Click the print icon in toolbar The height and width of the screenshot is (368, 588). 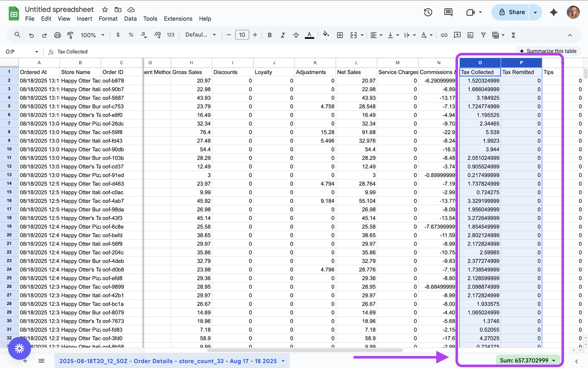(57, 35)
